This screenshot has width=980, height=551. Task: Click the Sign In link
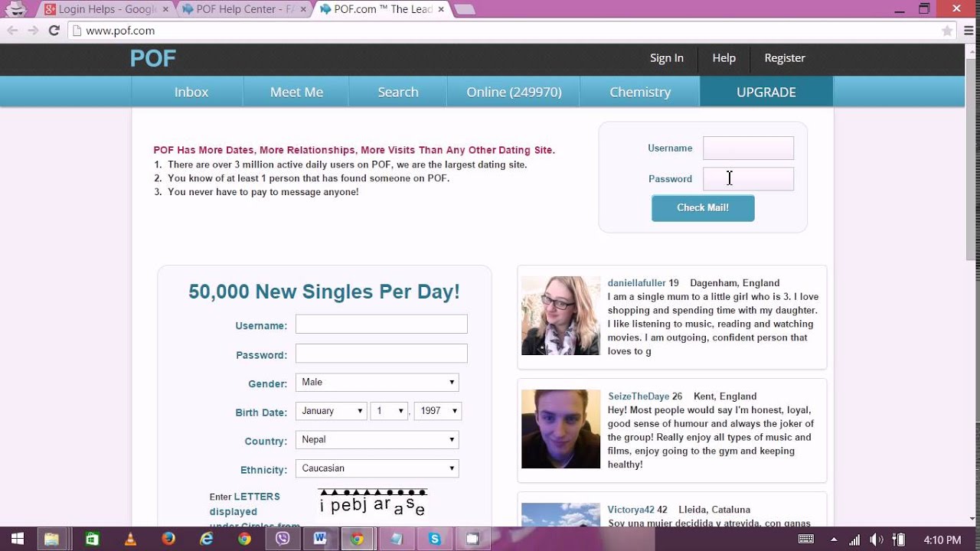click(667, 58)
